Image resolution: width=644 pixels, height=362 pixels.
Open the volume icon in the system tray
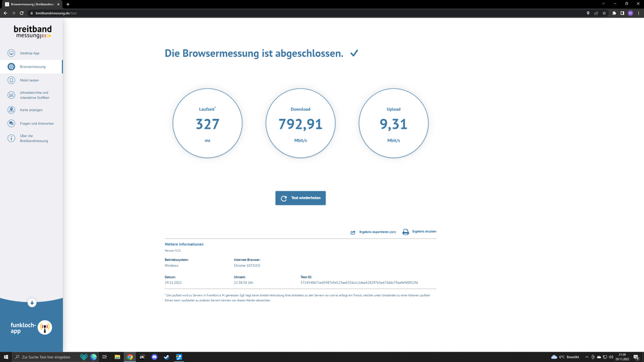pos(610,357)
